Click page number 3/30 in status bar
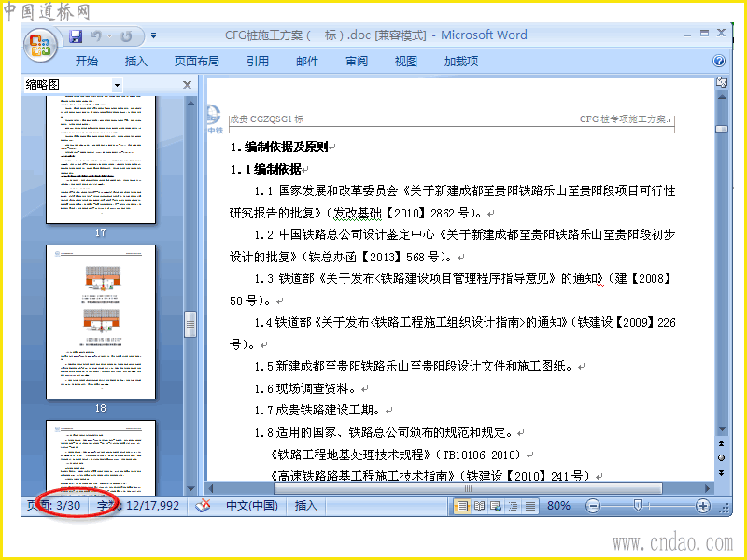The width and height of the screenshot is (747, 560). pyautogui.click(x=54, y=506)
